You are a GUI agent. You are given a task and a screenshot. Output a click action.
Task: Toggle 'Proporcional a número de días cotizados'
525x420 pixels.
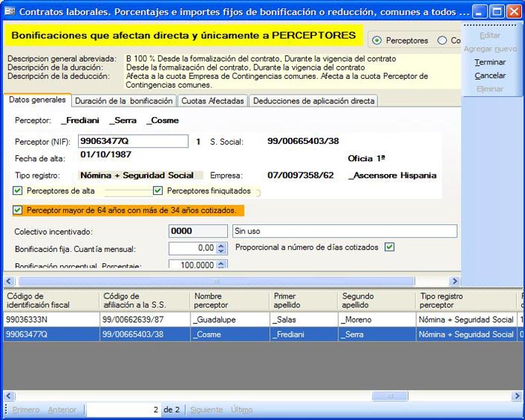388,247
